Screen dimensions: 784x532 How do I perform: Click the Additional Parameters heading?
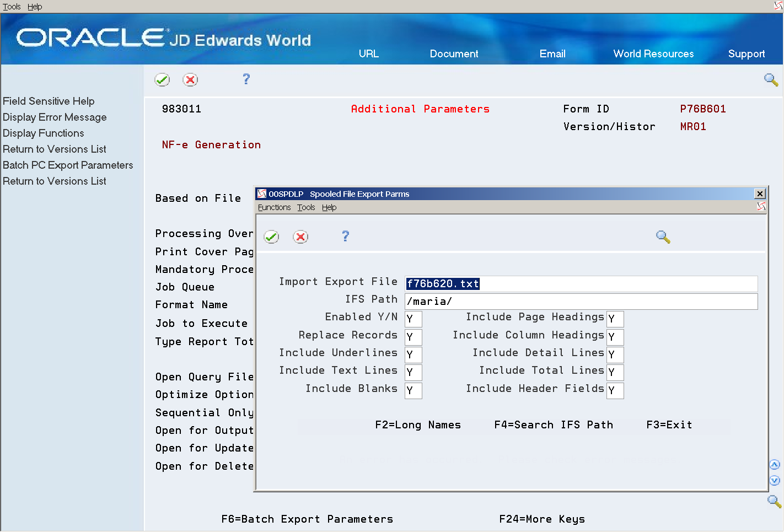click(420, 109)
